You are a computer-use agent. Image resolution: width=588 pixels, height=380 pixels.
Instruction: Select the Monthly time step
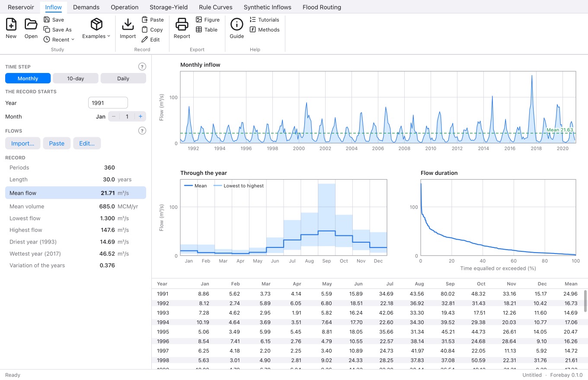[x=28, y=78]
